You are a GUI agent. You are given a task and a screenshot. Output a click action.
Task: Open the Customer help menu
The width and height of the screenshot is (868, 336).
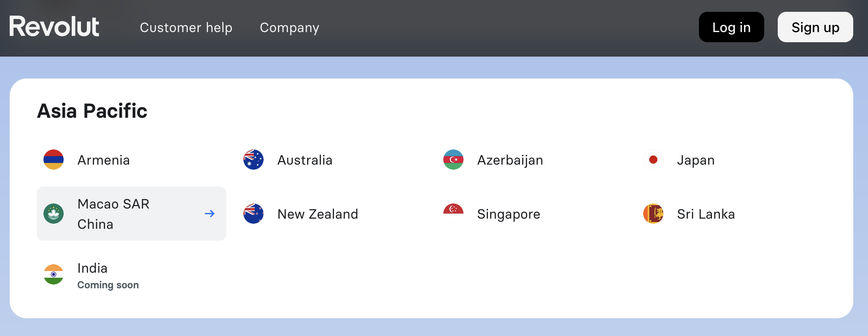coord(186,28)
